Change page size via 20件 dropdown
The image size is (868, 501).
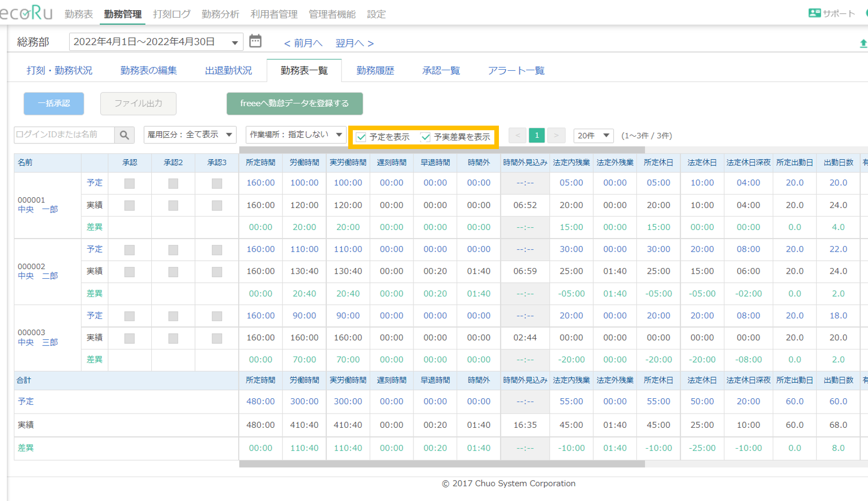[x=593, y=135]
